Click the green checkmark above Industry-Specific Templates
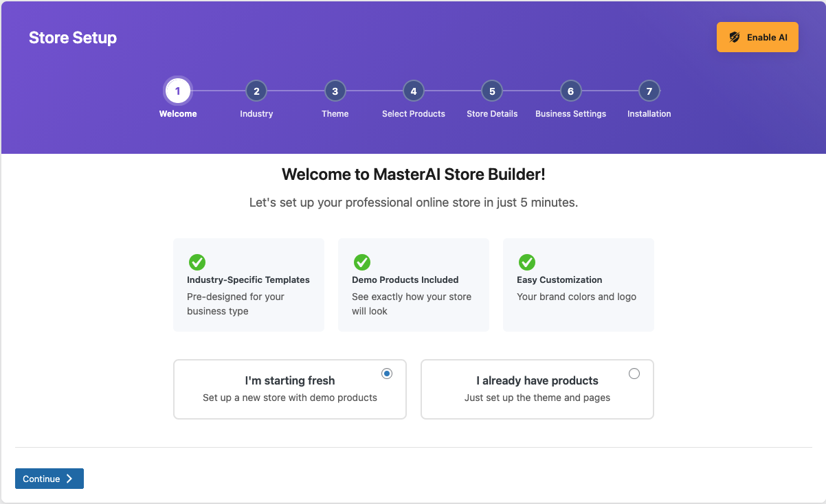 (197, 262)
